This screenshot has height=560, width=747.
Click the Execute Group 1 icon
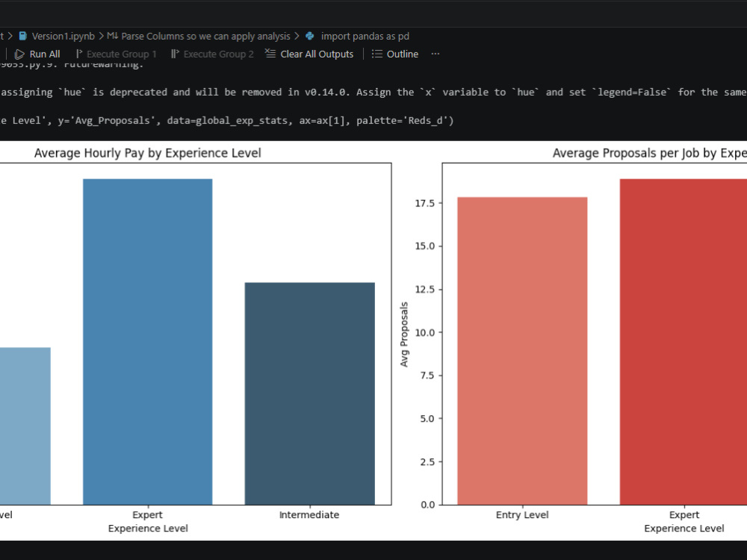(79, 54)
